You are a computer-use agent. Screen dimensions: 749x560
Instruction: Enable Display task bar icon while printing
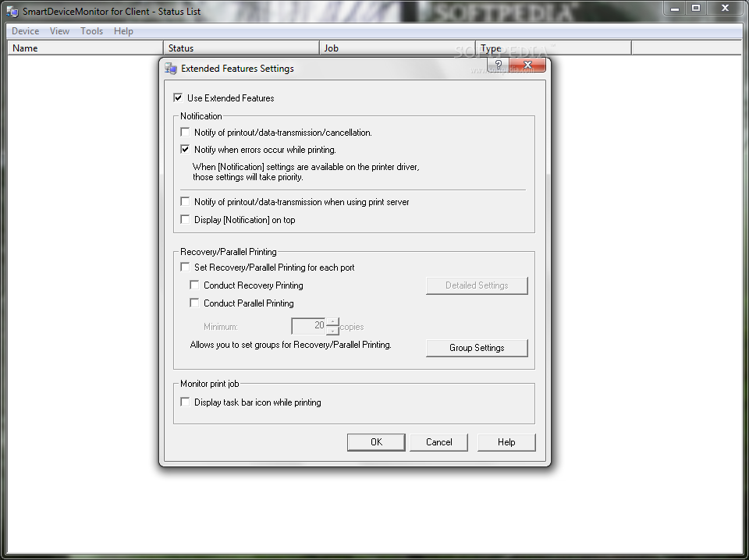185,402
